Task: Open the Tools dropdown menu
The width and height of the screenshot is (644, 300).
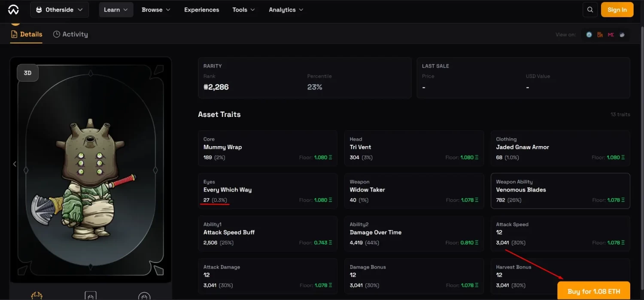Action: pos(243,9)
